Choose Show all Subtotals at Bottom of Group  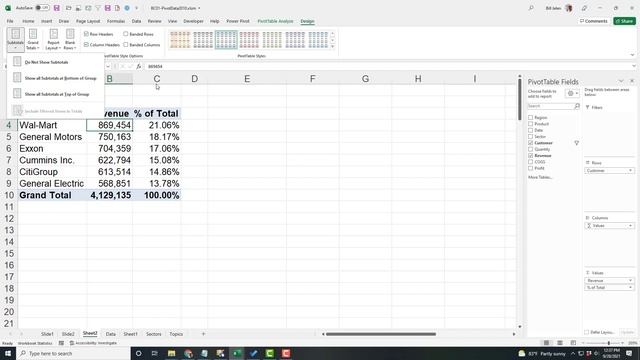55,78
